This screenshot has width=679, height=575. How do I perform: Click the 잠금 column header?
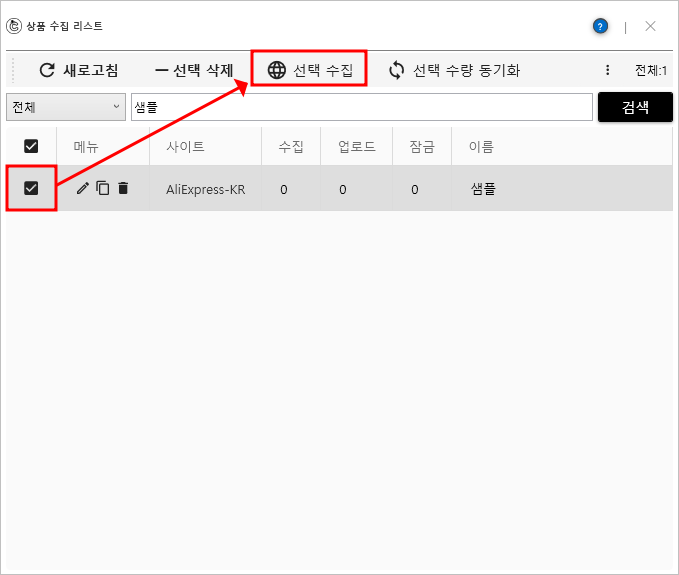422,147
